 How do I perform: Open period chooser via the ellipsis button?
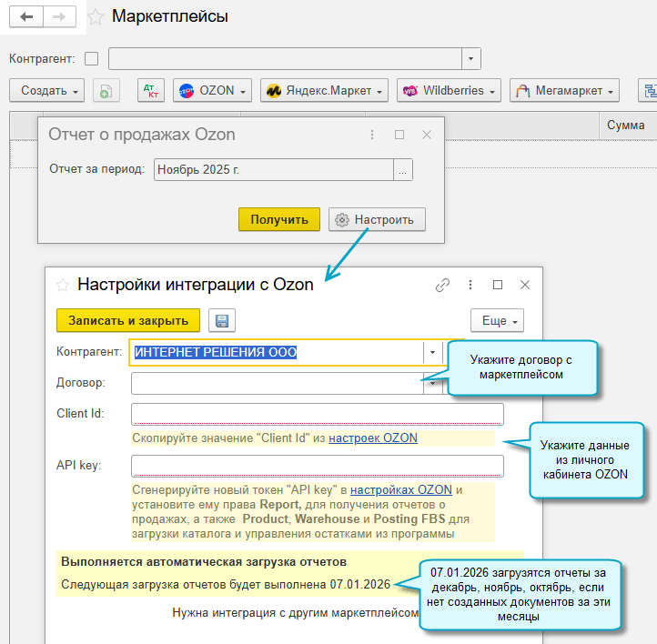tap(403, 169)
